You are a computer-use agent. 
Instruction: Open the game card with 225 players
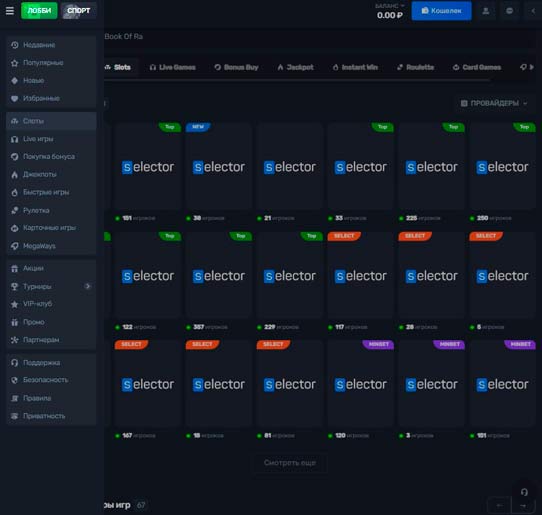point(431,167)
